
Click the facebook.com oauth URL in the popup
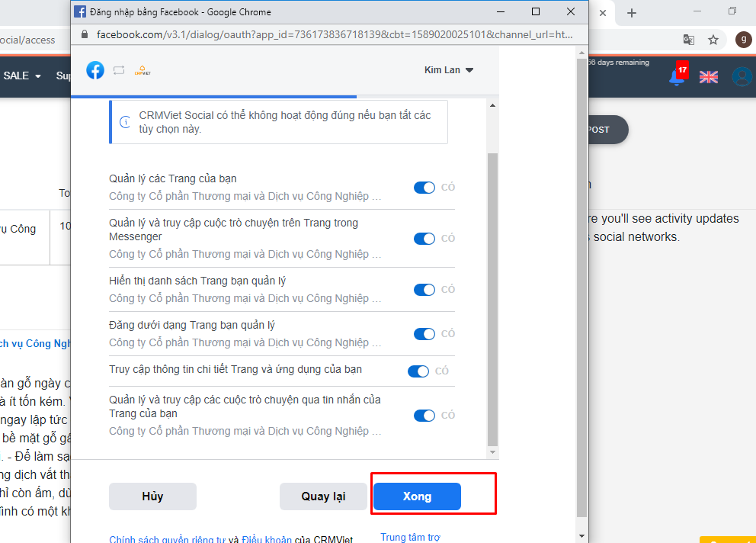pyautogui.click(x=335, y=35)
